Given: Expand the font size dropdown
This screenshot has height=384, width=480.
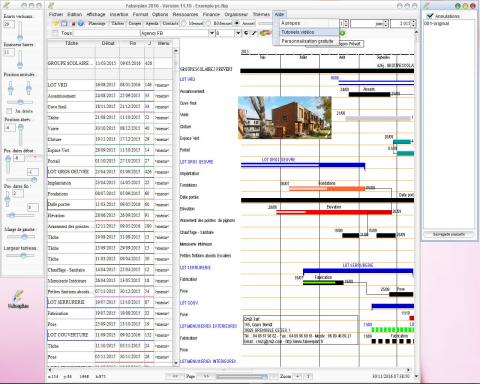Looking at the screenshot, I should tap(238, 33).
